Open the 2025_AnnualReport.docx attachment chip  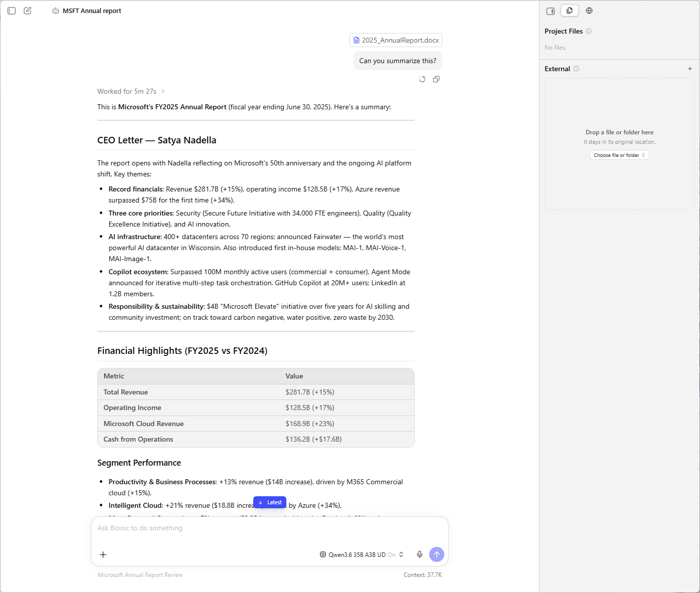click(x=396, y=40)
